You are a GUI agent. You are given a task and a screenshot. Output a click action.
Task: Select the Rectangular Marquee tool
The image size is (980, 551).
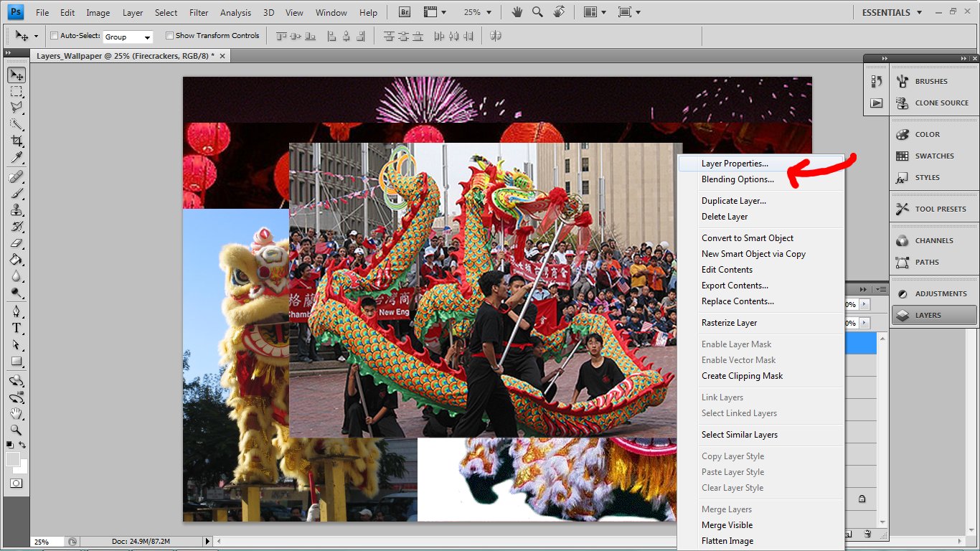(x=17, y=92)
